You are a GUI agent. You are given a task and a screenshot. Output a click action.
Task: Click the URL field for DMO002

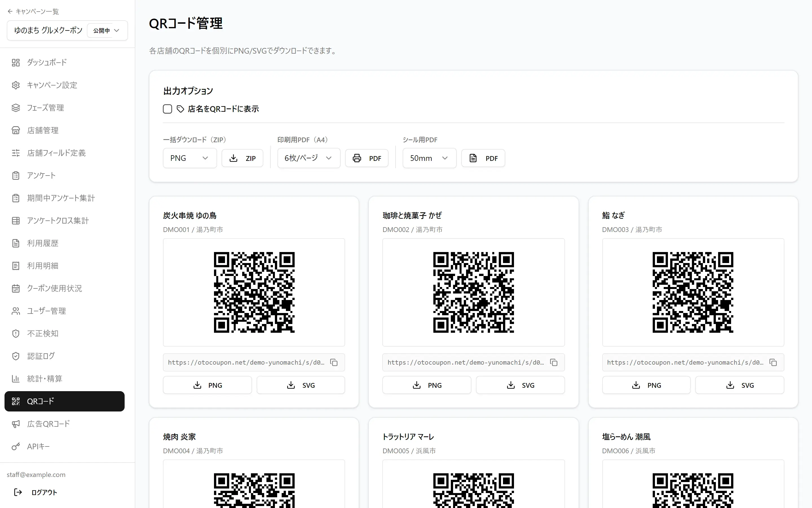coord(473,363)
